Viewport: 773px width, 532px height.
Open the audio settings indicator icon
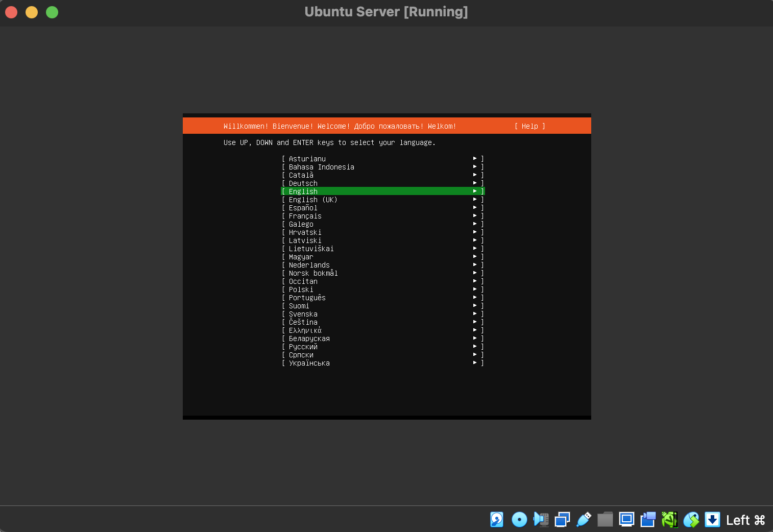(x=541, y=520)
